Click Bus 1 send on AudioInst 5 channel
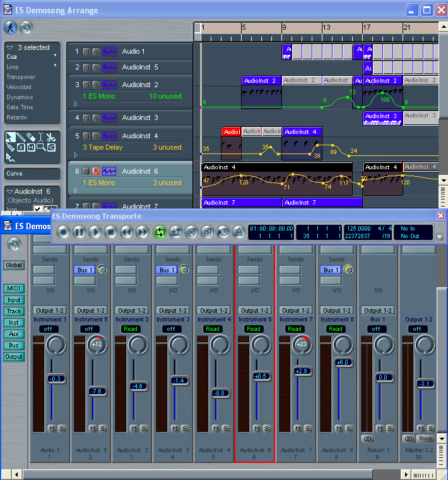The width and height of the screenshot is (448, 480). [x=84, y=270]
